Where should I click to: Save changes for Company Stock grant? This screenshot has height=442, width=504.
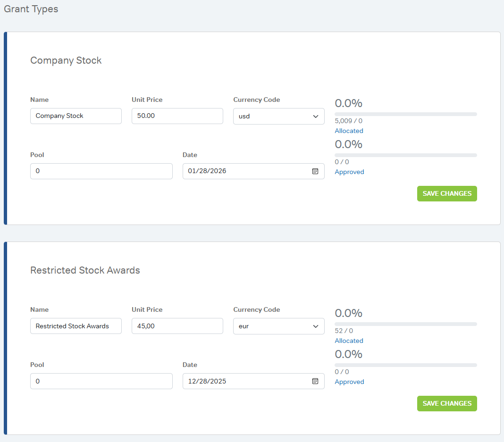(x=446, y=193)
